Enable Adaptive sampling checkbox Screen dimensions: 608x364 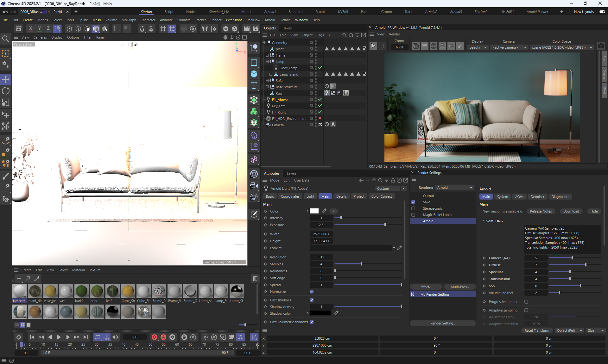[526, 310]
